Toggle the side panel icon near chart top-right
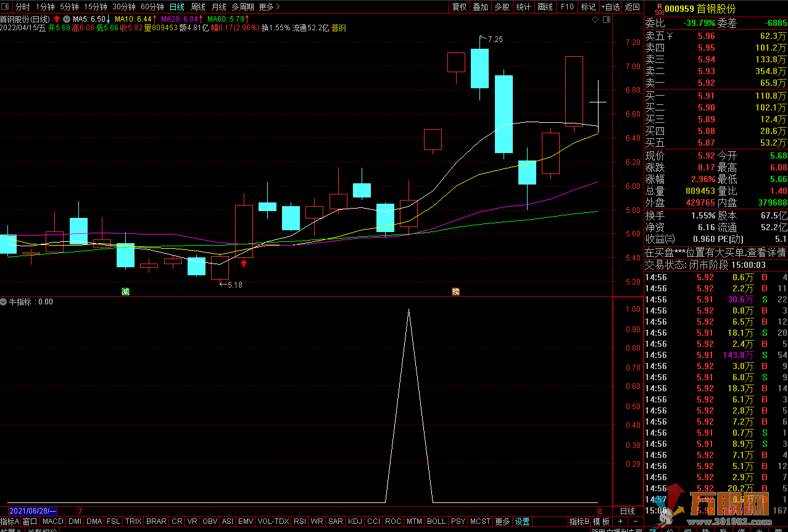The width and height of the screenshot is (788, 532). [607, 20]
